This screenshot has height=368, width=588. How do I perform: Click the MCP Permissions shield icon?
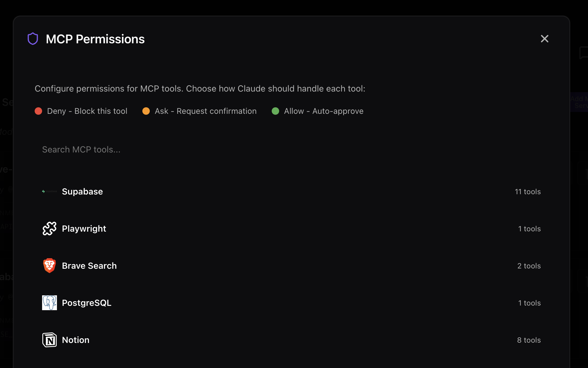pos(33,38)
